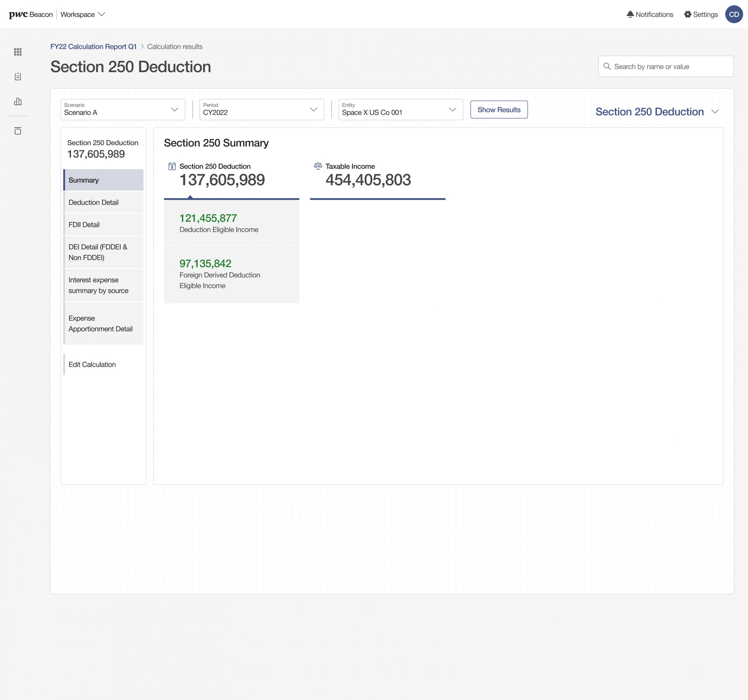Open DEI Detail (FDDEI & Non FDDEI)
Screen dimensions: 748x700
tap(103, 252)
